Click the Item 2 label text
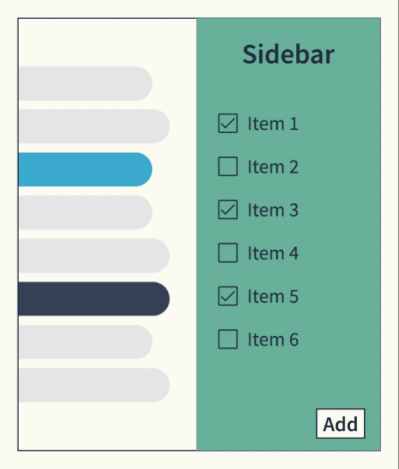This screenshot has height=469, width=399. 273,167
